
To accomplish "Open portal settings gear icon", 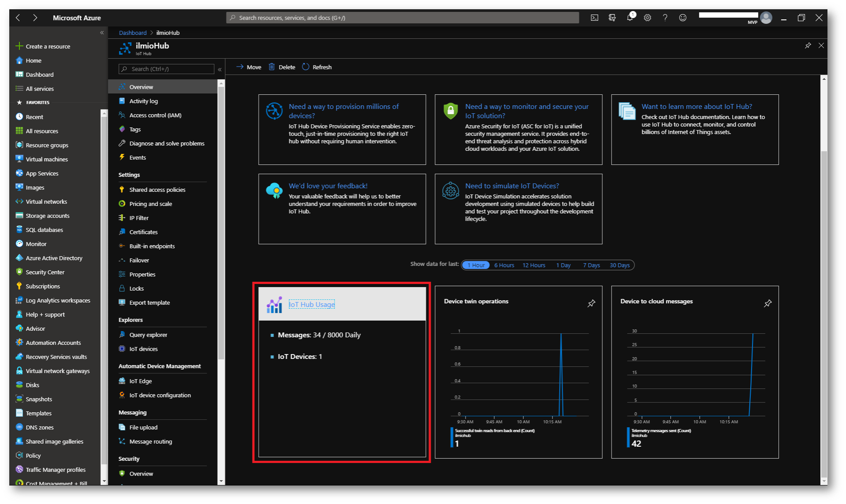I will pos(647,18).
